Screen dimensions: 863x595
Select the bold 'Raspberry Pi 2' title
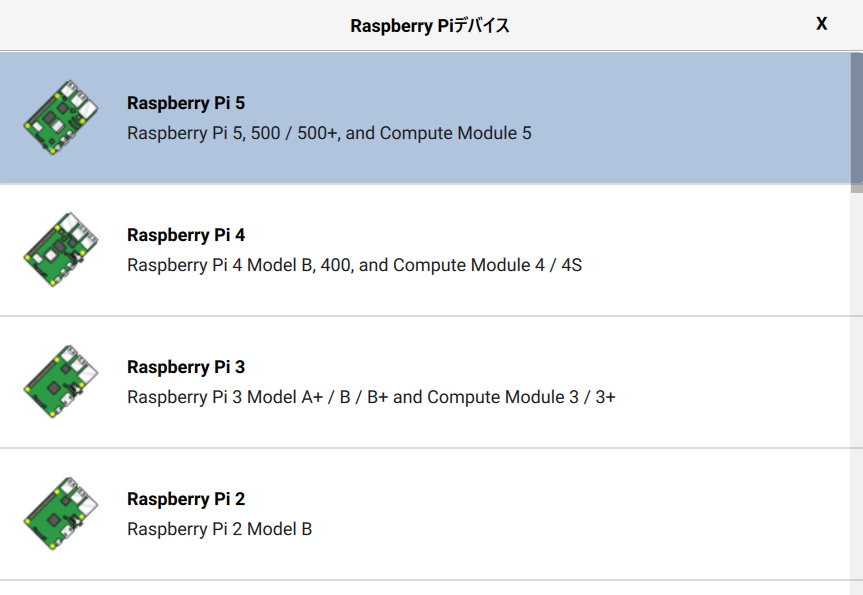(186, 499)
